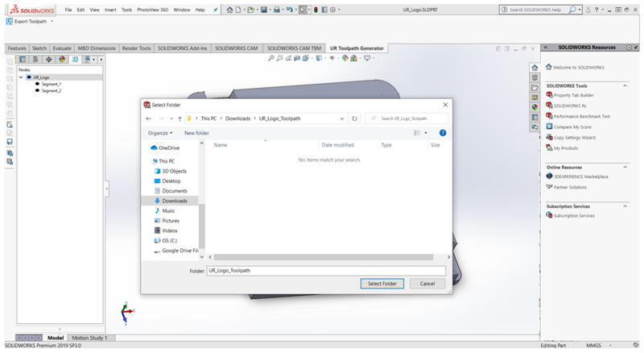Save the part with the floppy icon
The width and height of the screenshot is (644, 353).
[264, 10]
